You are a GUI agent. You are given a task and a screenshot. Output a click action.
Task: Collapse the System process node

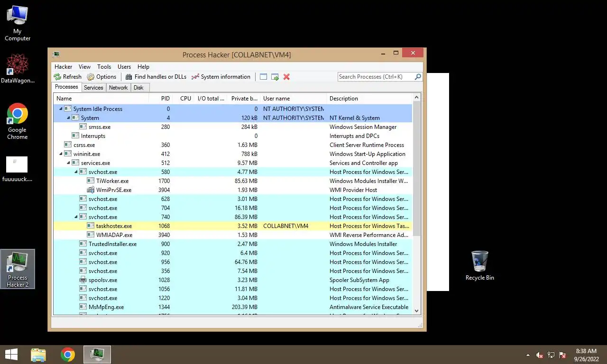point(68,118)
